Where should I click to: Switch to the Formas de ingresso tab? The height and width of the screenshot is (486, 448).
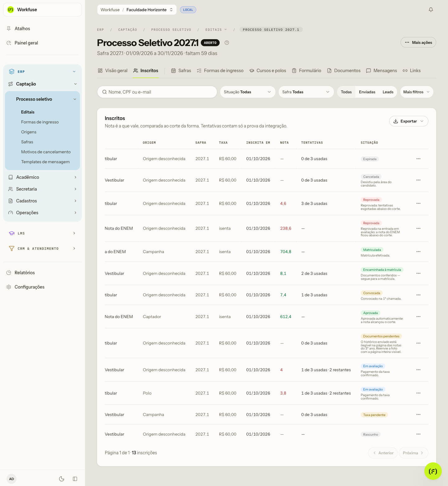(220, 71)
